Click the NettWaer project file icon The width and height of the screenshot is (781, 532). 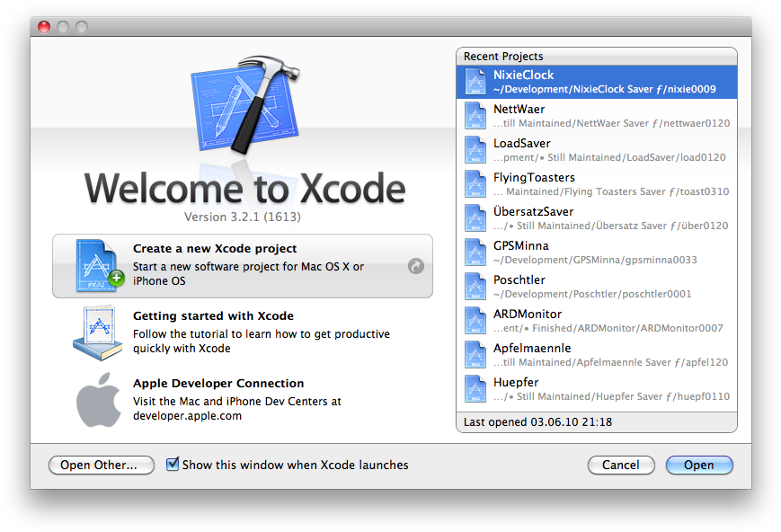point(475,116)
